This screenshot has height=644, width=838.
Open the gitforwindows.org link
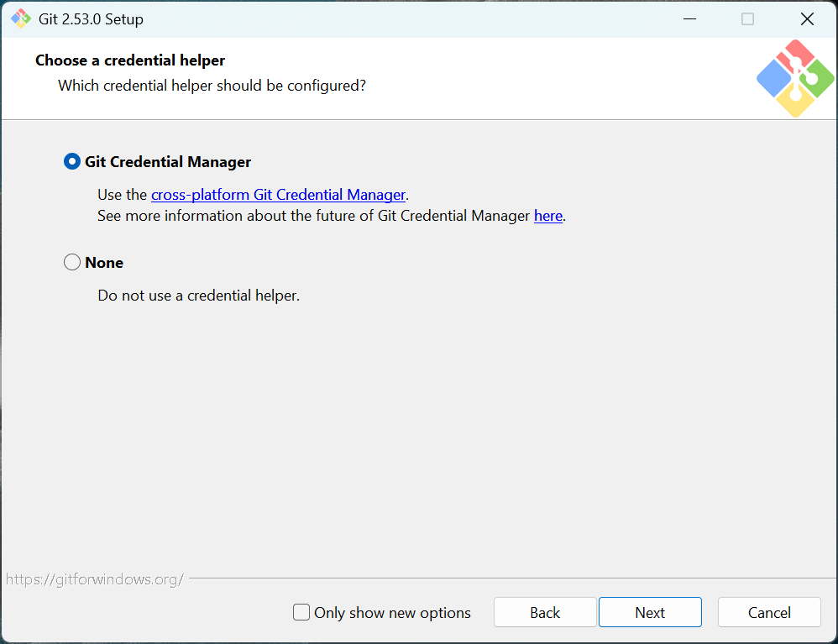click(95, 579)
